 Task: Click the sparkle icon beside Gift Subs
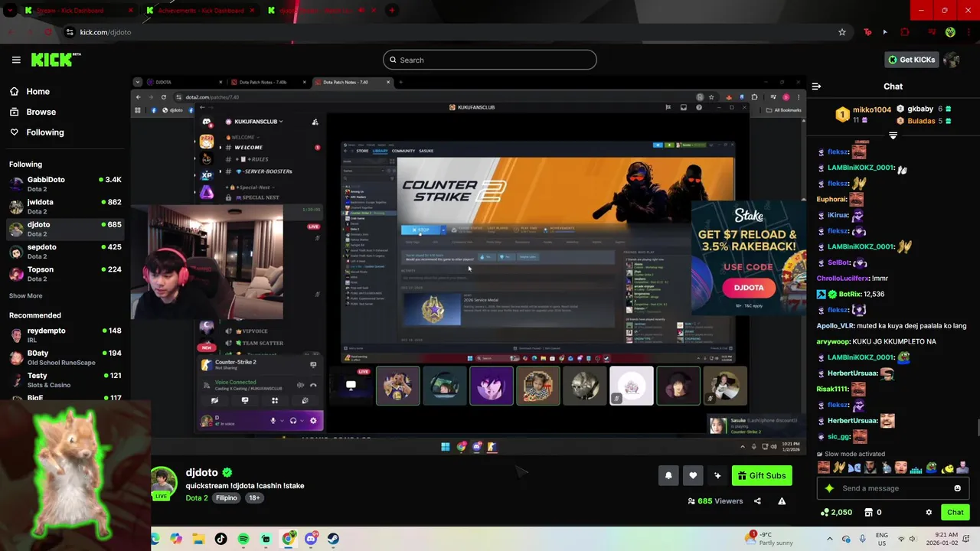coord(717,475)
